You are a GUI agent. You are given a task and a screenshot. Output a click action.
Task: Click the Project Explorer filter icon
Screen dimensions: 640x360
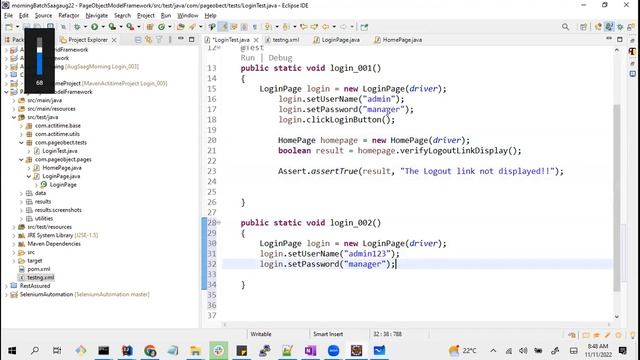pos(159,40)
